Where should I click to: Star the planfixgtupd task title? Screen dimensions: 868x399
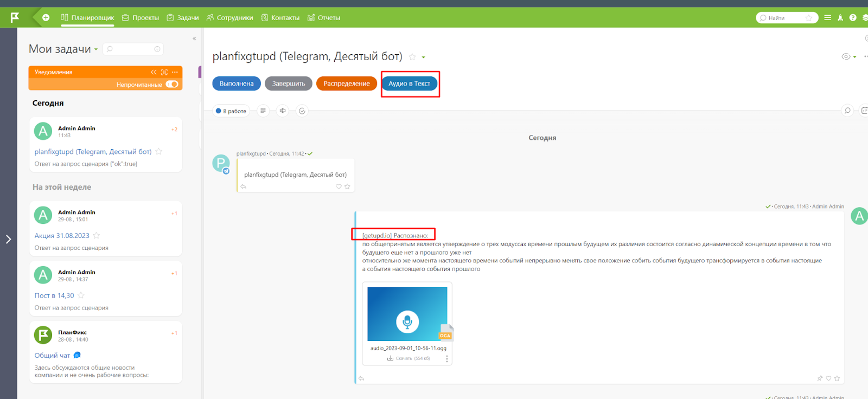tap(412, 57)
